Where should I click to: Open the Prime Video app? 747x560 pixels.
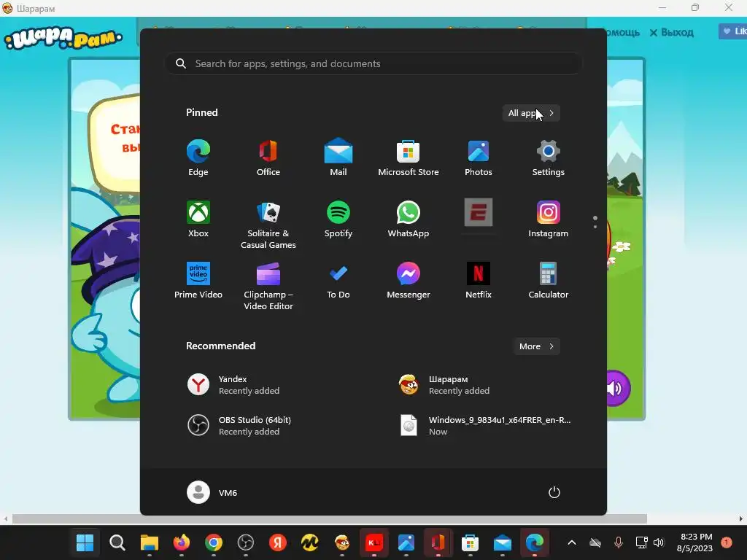[198, 281]
